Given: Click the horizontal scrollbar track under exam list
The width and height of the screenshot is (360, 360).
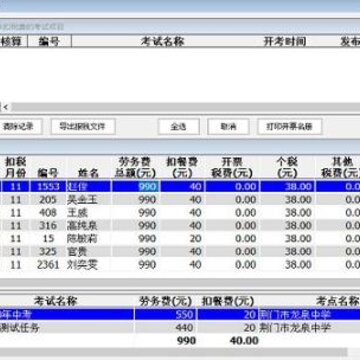Looking at the screenshot, I should (x=186, y=107).
